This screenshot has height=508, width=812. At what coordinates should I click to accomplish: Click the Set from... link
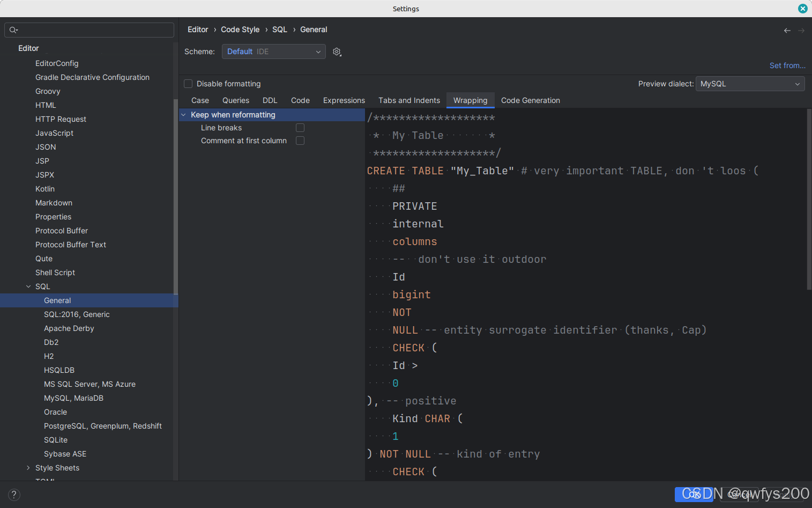[x=787, y=65]
